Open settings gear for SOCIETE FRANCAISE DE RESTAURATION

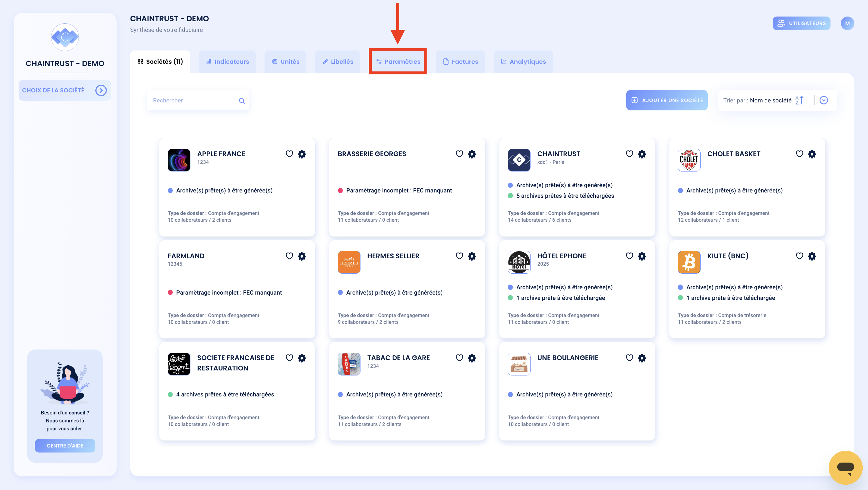301,358
